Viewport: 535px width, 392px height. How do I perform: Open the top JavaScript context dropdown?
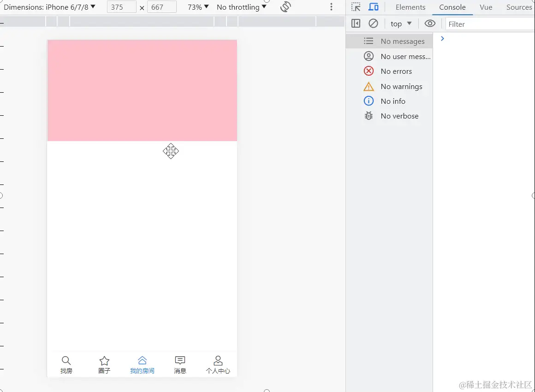[x=401, y=24]
